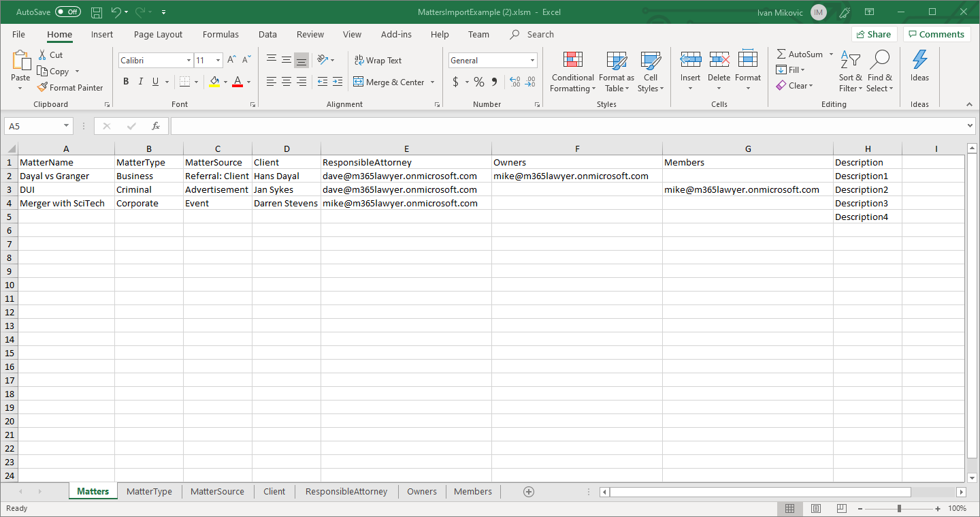
Task: Increase decimal places
Action: [x=514, y=82]
